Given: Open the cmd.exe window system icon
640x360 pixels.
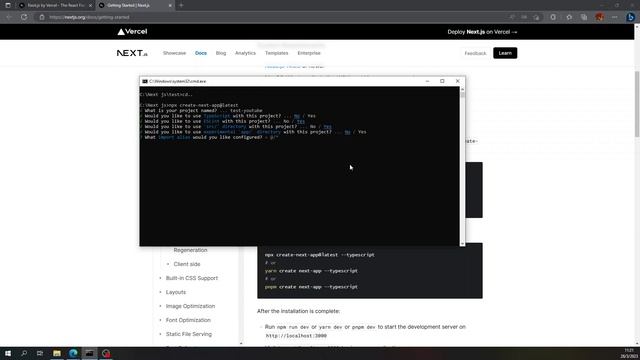Looking at the screenshot, I should coord(144,81).
